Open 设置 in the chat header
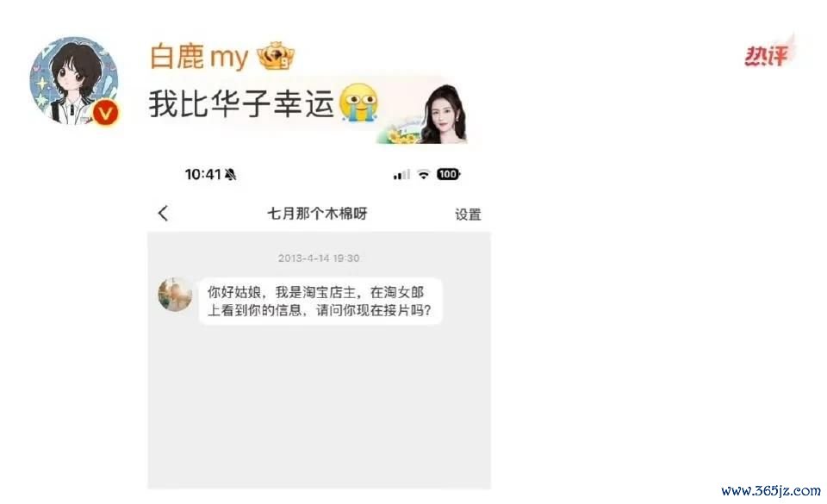The width and height of the screenshot is (827, 504). (x=468, y=214)
